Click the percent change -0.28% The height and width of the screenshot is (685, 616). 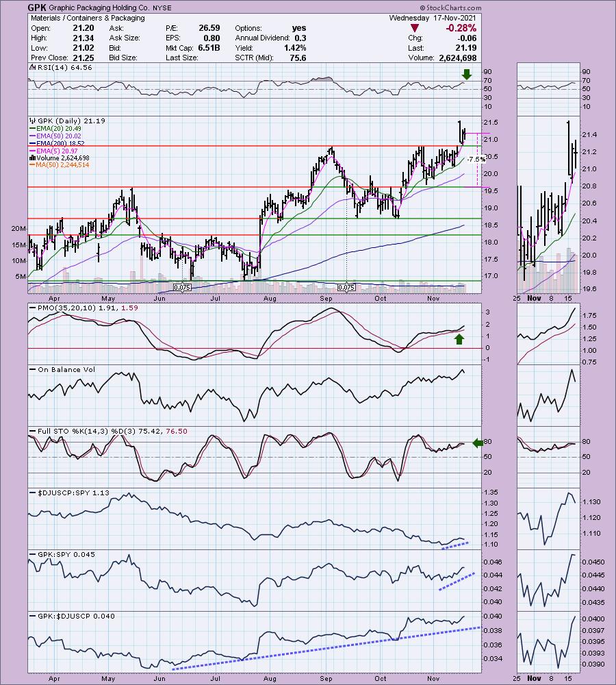pyautogui.click(x=461, y=28)
